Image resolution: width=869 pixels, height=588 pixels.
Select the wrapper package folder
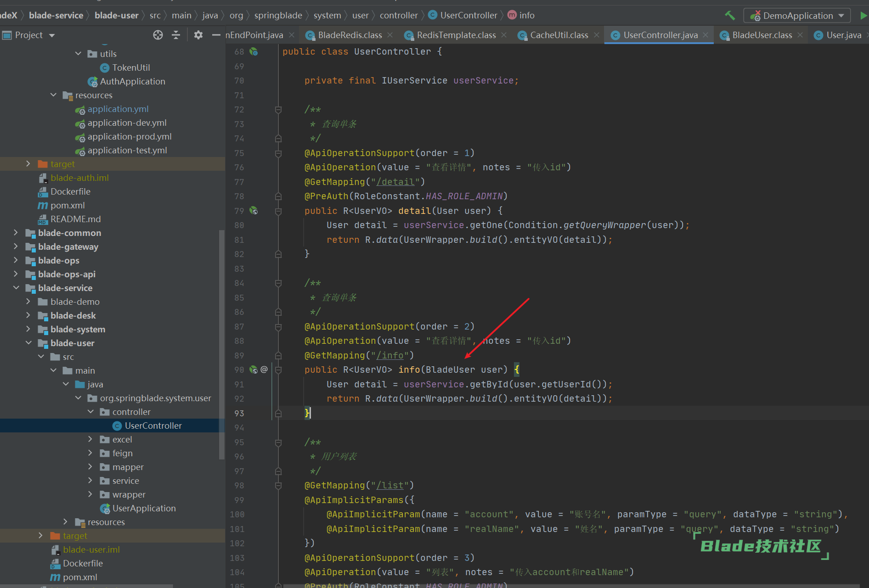click(x=129, y=494)
